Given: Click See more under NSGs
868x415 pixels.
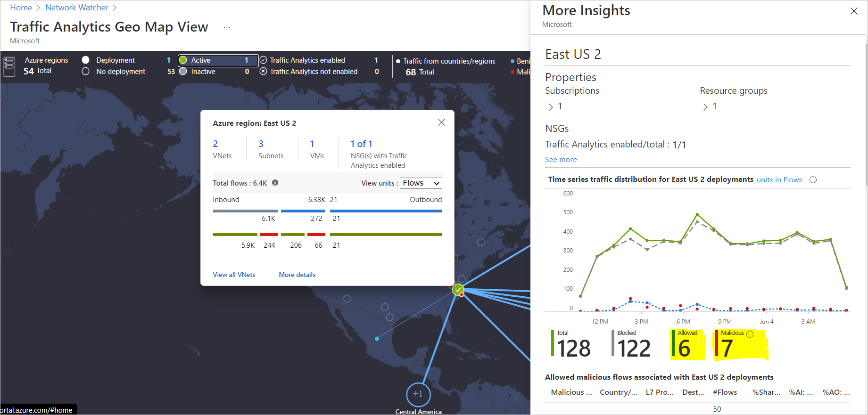Looking at the screenshot, I should click(x=561, y=160).
